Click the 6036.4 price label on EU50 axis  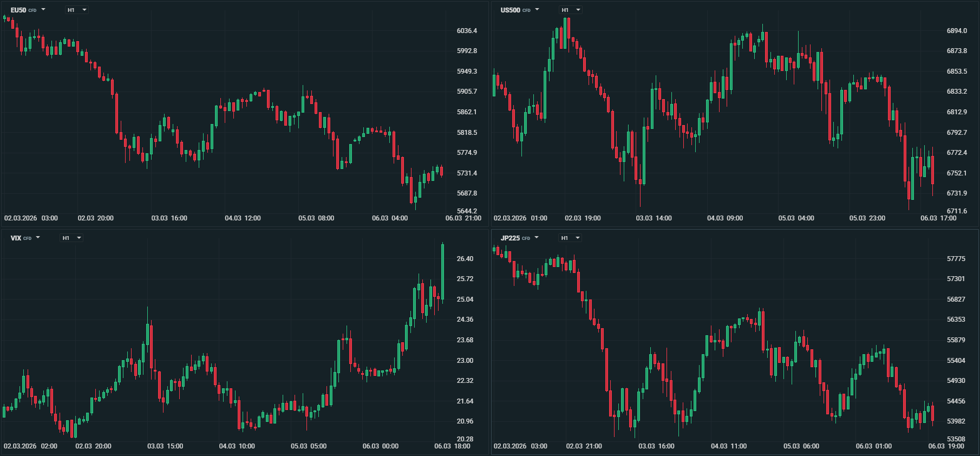(467, 31)
